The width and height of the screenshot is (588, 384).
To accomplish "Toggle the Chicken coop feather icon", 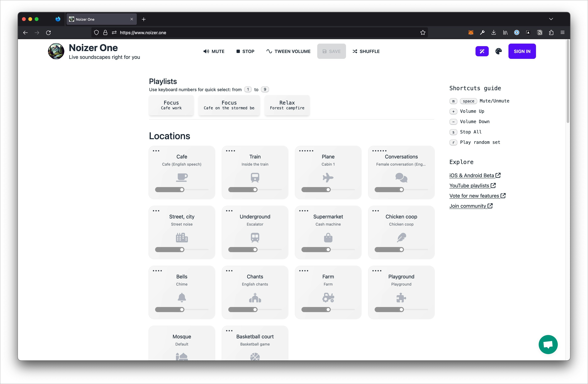I will (401, 237).
